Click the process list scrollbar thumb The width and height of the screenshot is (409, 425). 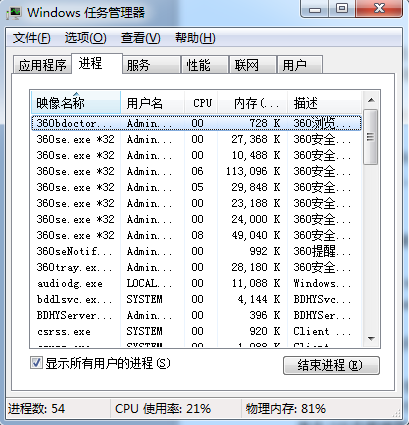click(x=371, y=137)
